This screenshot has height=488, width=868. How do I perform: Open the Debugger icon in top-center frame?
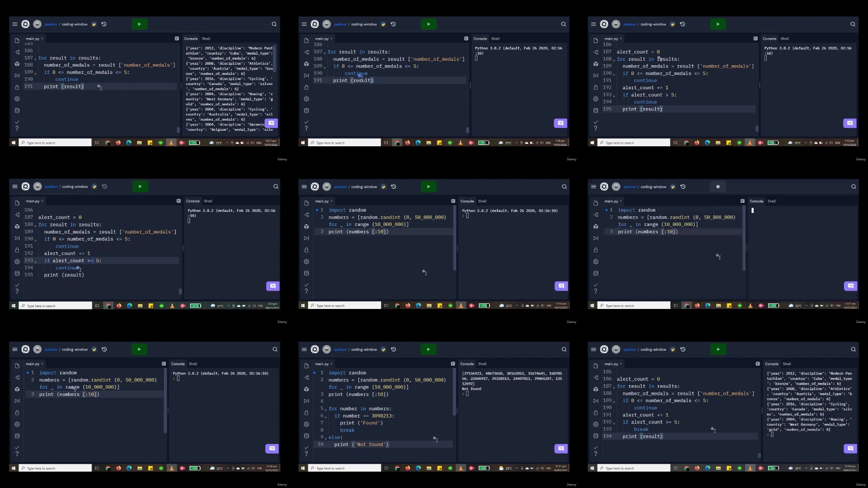pos(306,75)
